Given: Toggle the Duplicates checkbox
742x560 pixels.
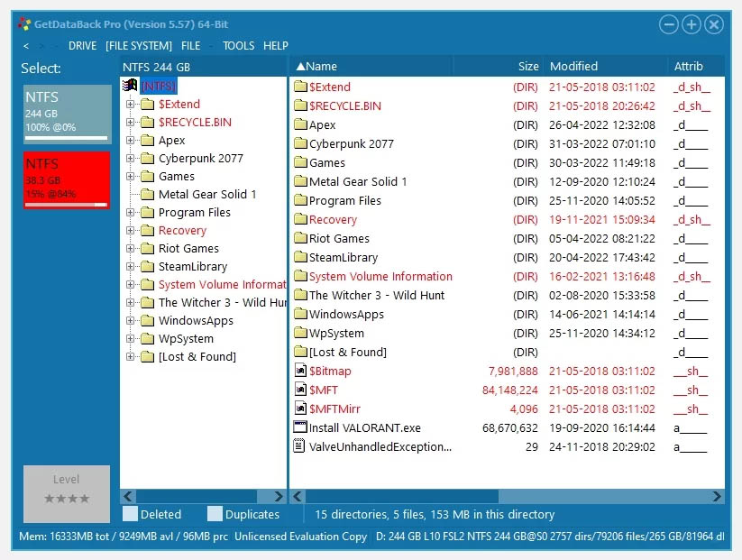Looking at the screenshot, I should tap(215, 514).
